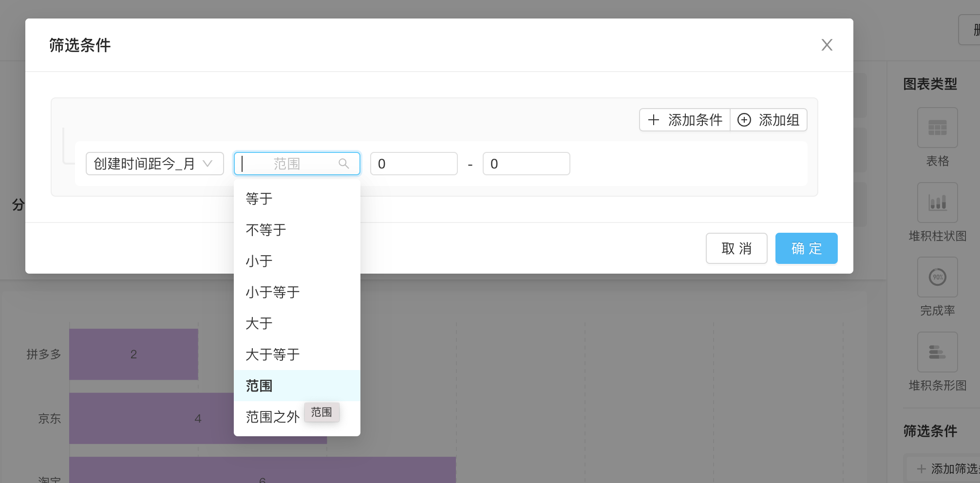Open the 创建时间距今_月 field dropdown
Viewport: 980px width, 483px height.
point(154,164)
